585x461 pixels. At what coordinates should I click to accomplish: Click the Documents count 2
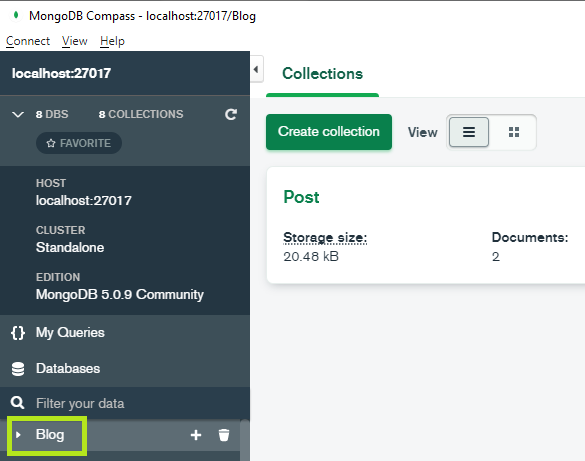click(x=495, y=257)
